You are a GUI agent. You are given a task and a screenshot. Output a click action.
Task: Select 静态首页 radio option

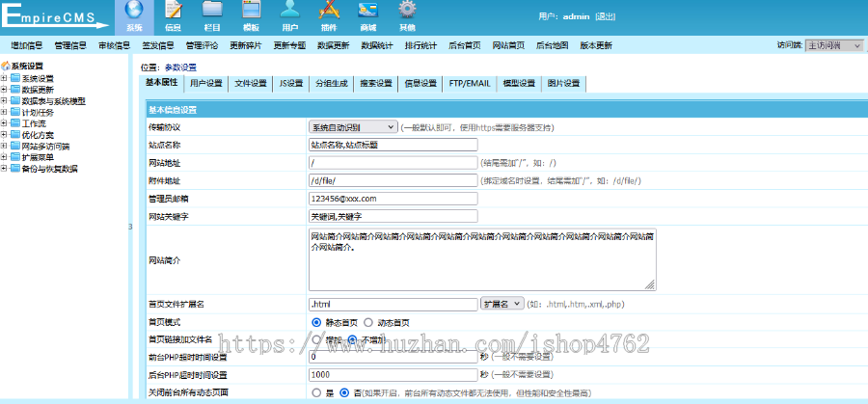coord(316,322)
